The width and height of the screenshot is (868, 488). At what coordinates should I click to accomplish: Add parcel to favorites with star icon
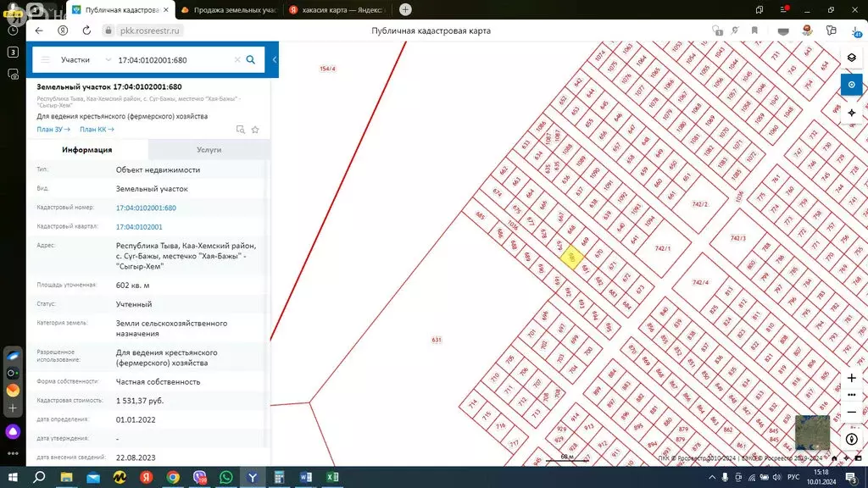click(x=255, y=130)
